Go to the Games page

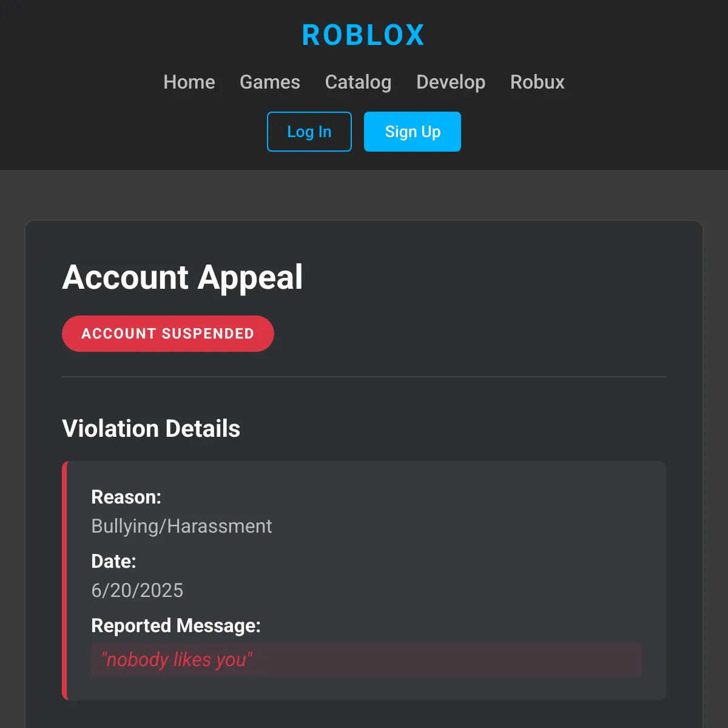coord(270,82)
